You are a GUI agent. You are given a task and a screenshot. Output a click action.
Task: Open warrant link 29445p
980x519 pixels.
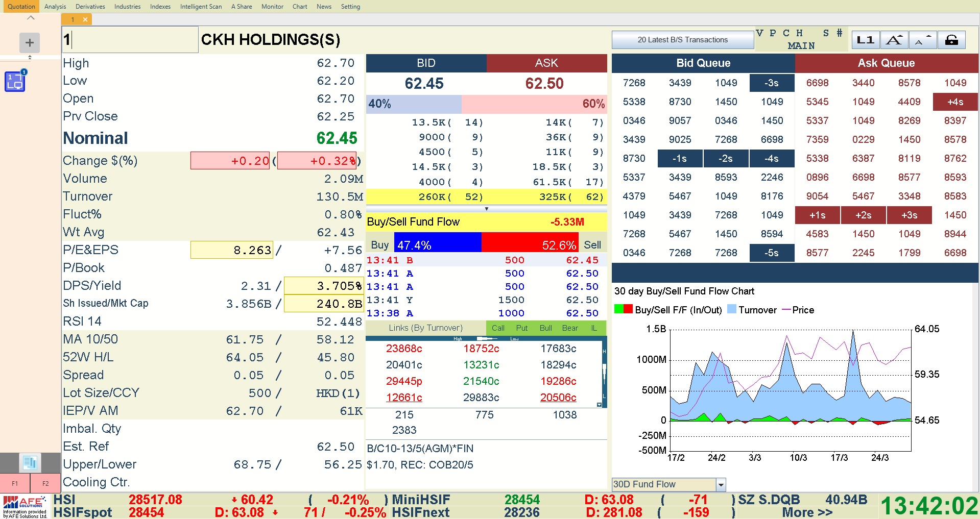(404, 381)
